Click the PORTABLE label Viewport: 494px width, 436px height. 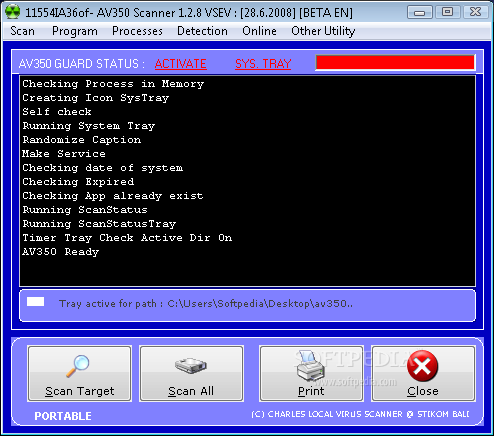63,416
